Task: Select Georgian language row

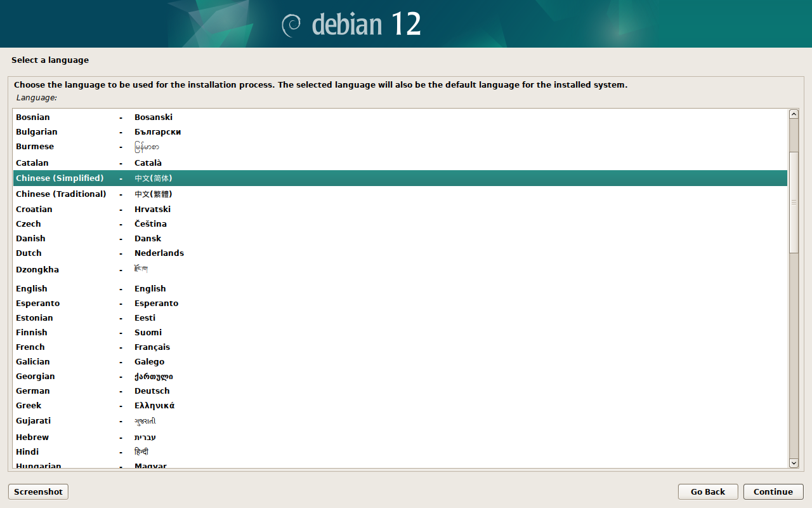Action: (400, 376)
